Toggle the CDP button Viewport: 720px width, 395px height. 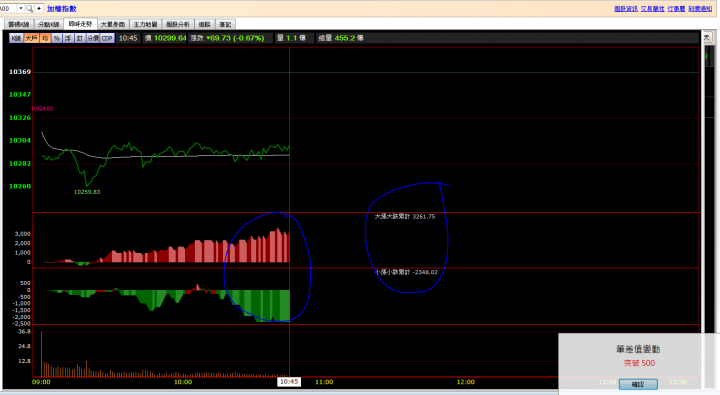pos(107,38)
